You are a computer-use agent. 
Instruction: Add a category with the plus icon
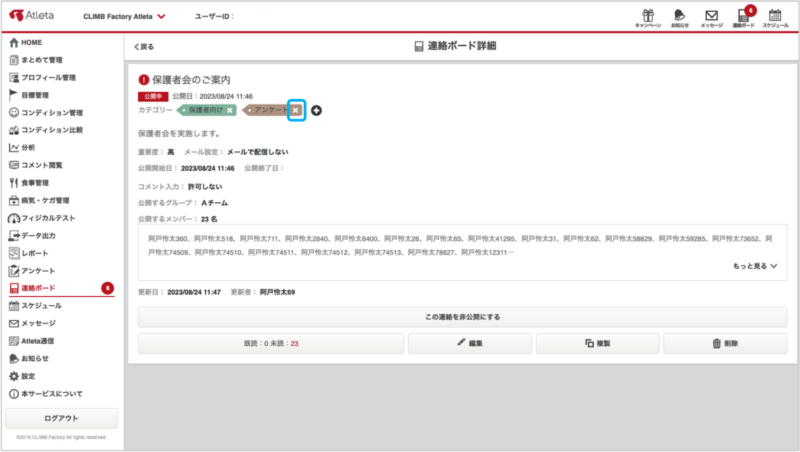point(316,110)
